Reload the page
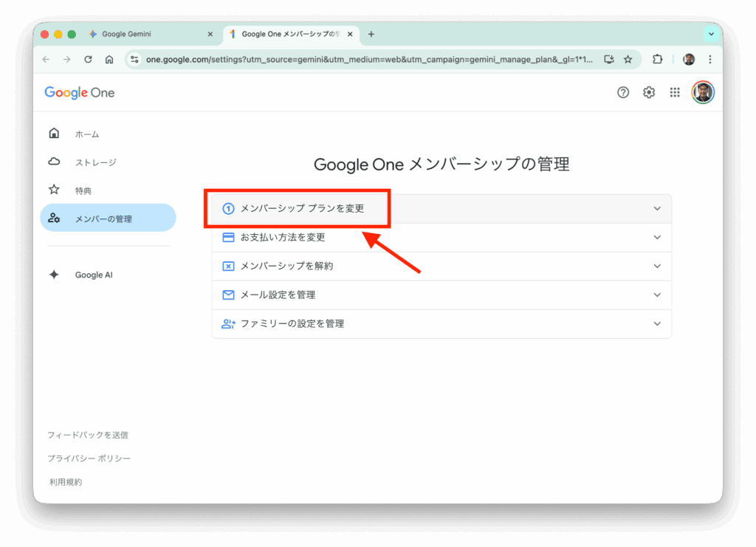 (88, 60)
